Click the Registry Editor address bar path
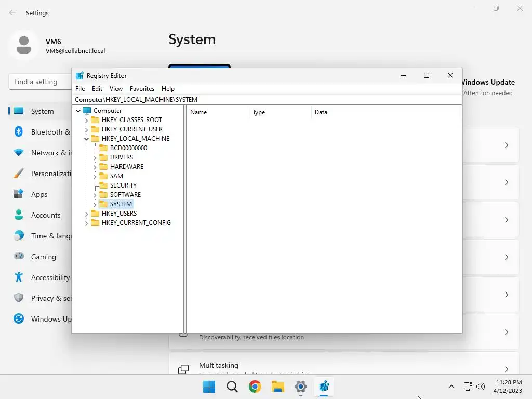The height and width of the screenshot is (399, 532). click(267, 99)
